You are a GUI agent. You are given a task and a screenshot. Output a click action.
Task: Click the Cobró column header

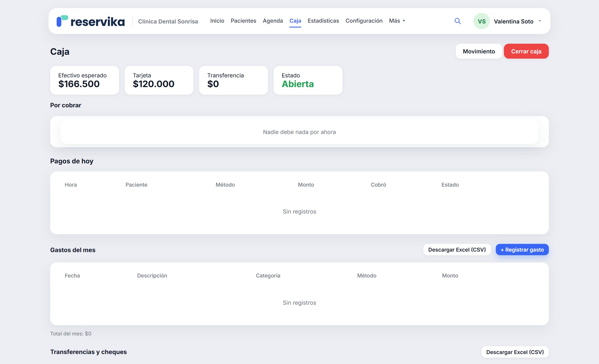378,185
